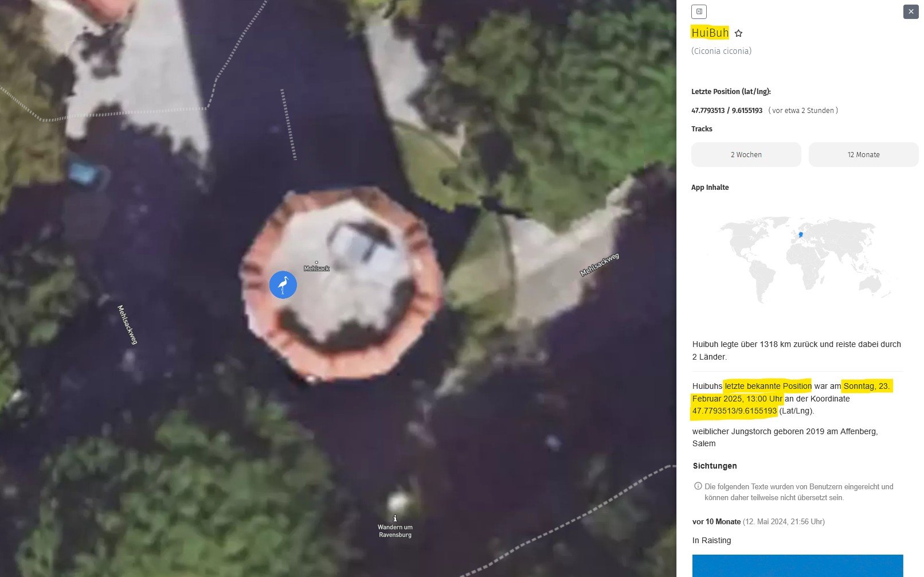Click the highlighted coordinates in the description
924x577 pixels.
pyautogui.click(x=734, y=411)
